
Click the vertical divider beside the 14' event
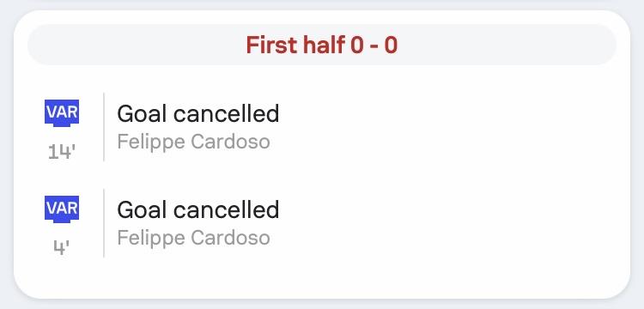[104, 127]
